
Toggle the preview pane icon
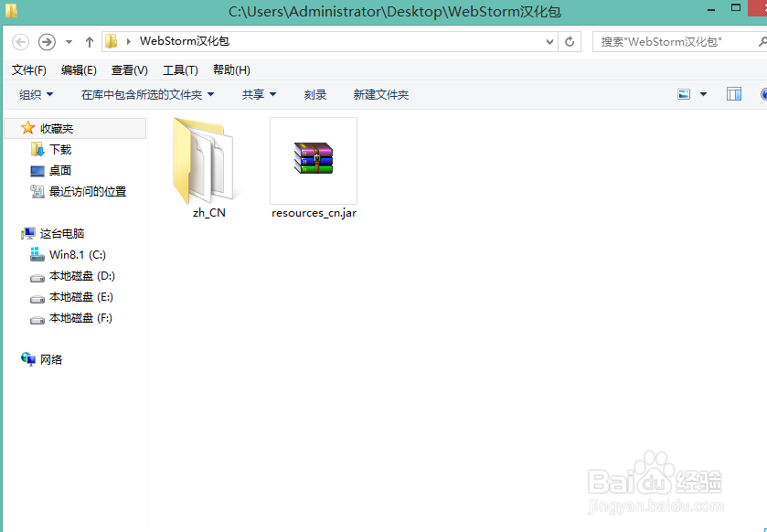[734, 94]
